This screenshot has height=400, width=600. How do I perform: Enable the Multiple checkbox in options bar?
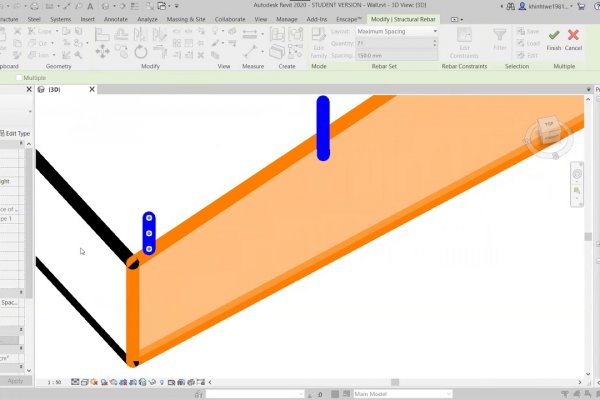point(19,78)
